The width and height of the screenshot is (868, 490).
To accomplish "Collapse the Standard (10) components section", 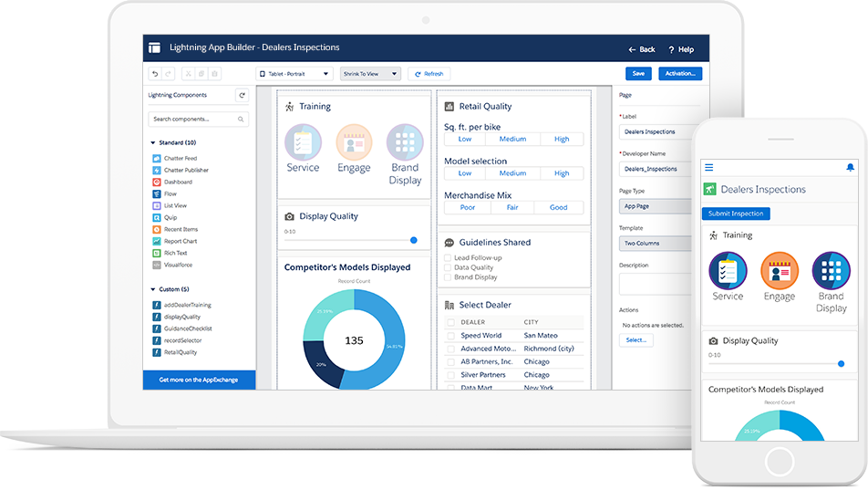I will pyautogui.click(x=153, y=143).
